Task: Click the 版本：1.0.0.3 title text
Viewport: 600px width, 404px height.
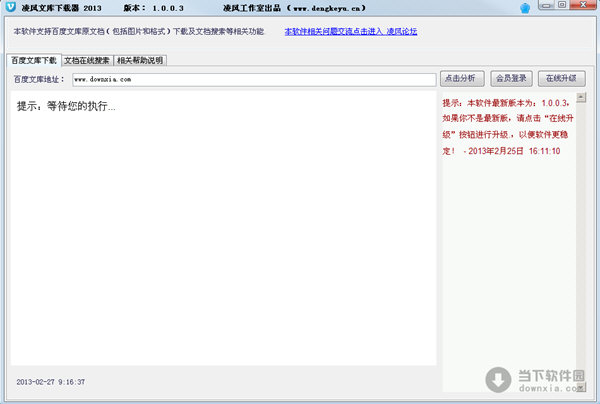Action: click(x=153, y=8)
